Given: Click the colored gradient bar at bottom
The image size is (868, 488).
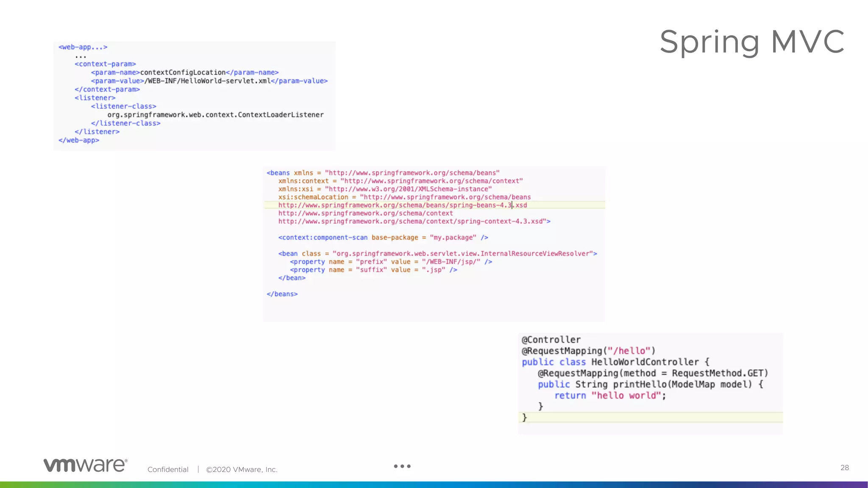Looking at the screenshot, I should pyautogui.click(x=434, y=485).
